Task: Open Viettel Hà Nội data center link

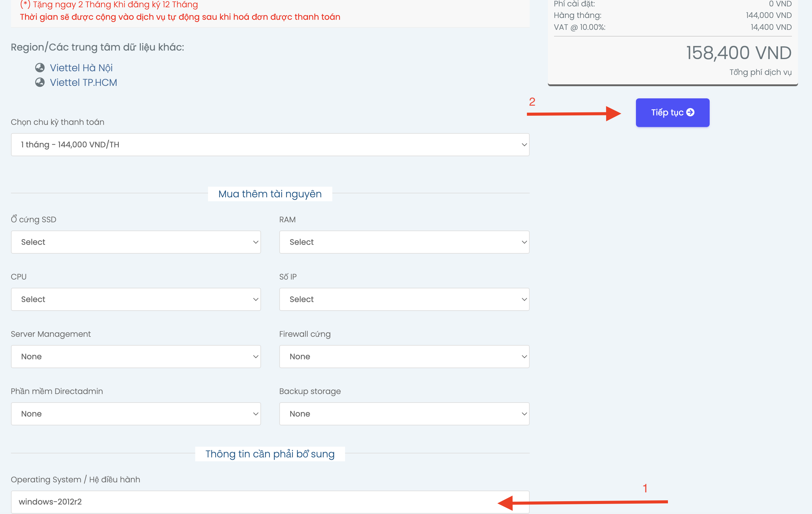Action: pyautogui.click(x=81, y=68)
